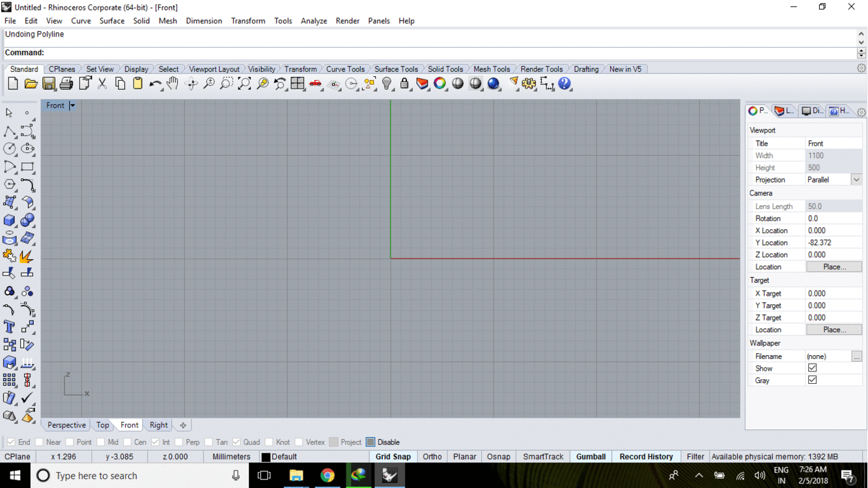Image resolution: width=868 pixels, height=488 pixels.
Task: Switch to the Perspective viewport tab
Action: [x=66, y=425]
